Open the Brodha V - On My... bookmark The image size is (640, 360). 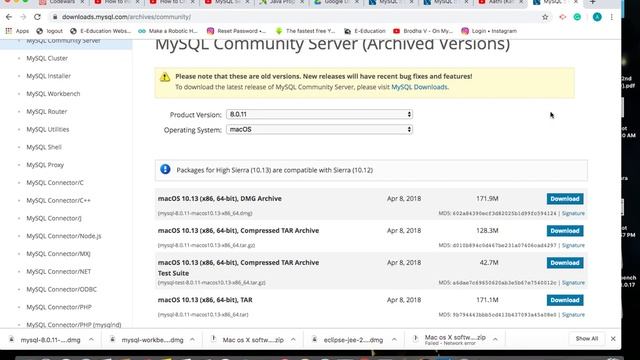[423, 31]
